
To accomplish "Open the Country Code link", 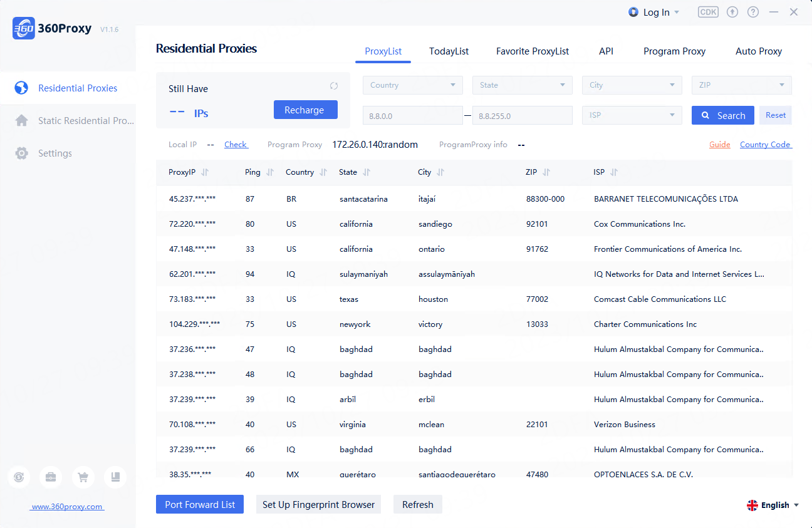I will 766,144.
